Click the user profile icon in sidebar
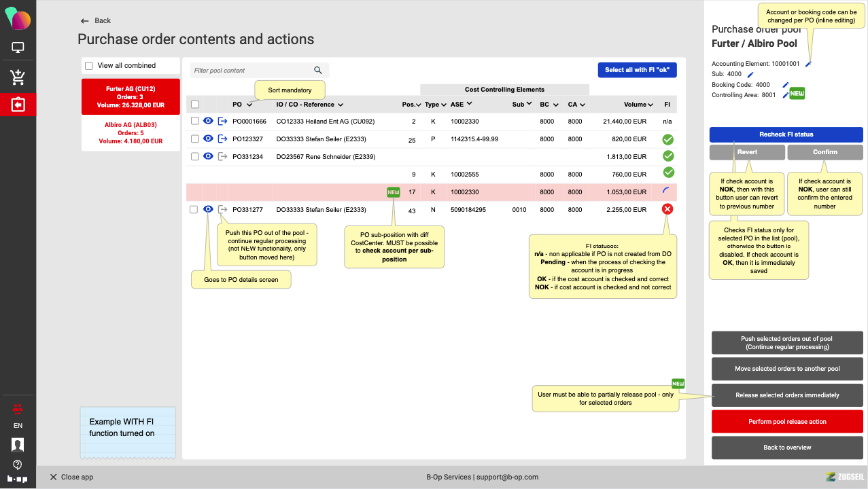The height and width of the screenshot is (489, 868). (x=18, y=445)
